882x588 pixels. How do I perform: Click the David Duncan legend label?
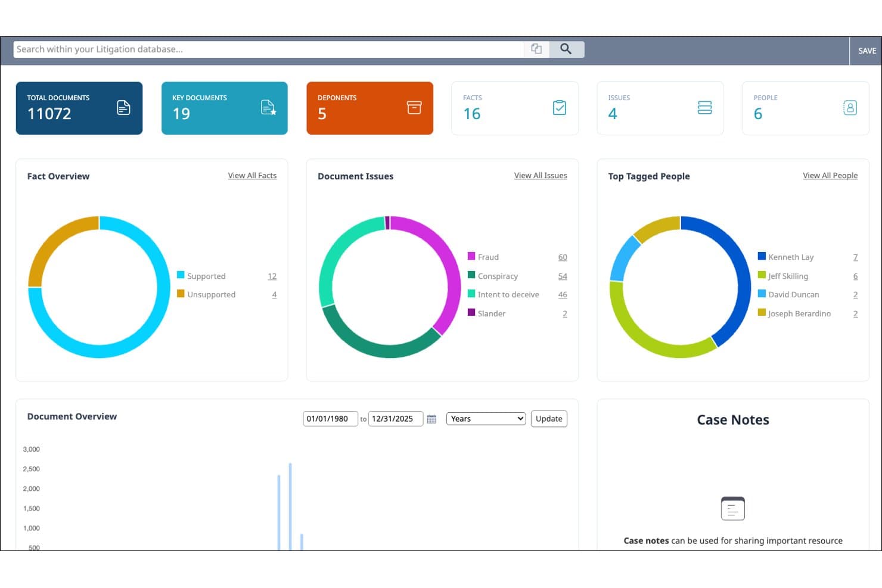tap(794, 295)
